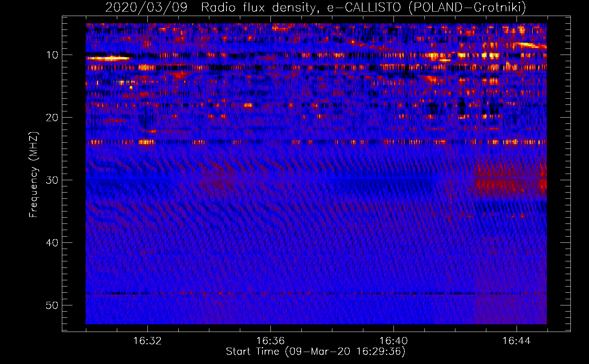
Task: Click the bright yellow burst at 10 MHz near start
Action: tap(108, 58)
